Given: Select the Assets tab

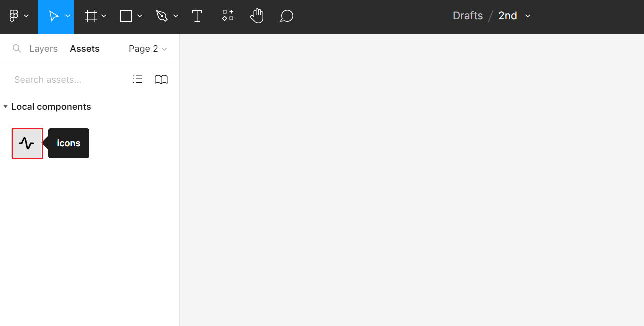Looking at the screenshot, I should click(84, 49).
